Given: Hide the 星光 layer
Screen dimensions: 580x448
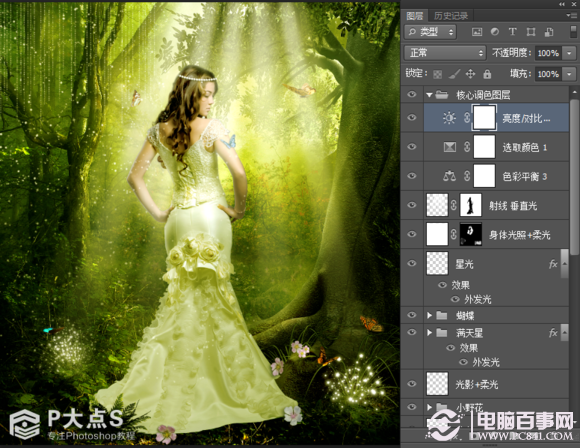Looking at the screenshot, I should 412,263.
